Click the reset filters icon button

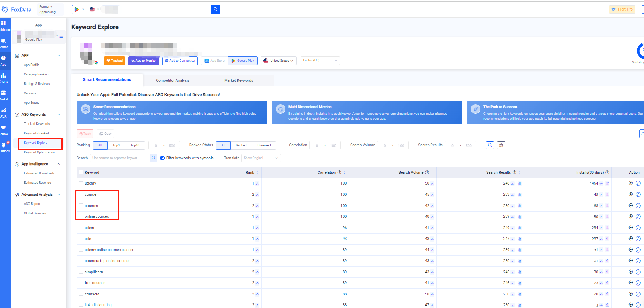click(501, 145)
